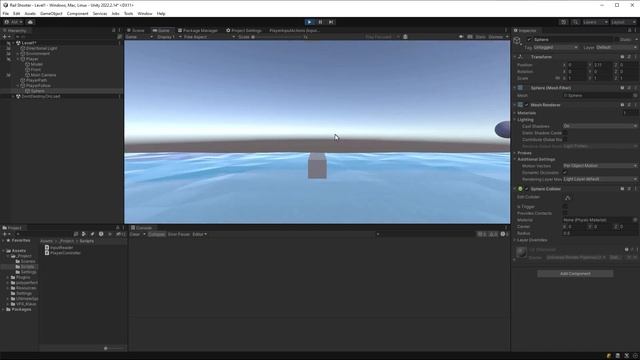Toggle the Mute Audio icon in Game view
The width and height of the screenshot is (640, 360).
point(461,37)
